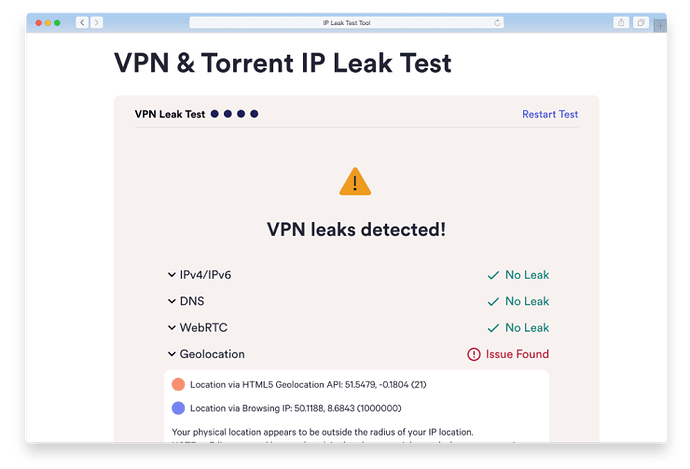Viewport: 690px width, 469px height.
Task: Expand the WebRTC results section
Action: point(171,327)
